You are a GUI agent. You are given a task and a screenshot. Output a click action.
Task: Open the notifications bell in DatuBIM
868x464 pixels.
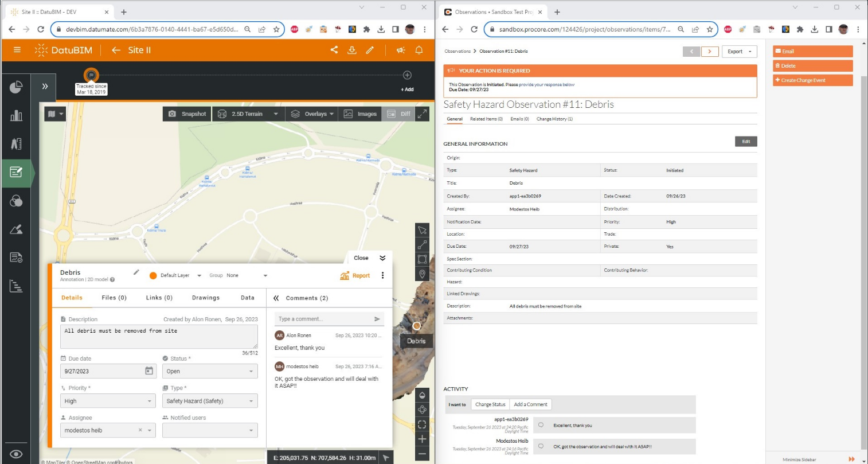click(419, 50)
